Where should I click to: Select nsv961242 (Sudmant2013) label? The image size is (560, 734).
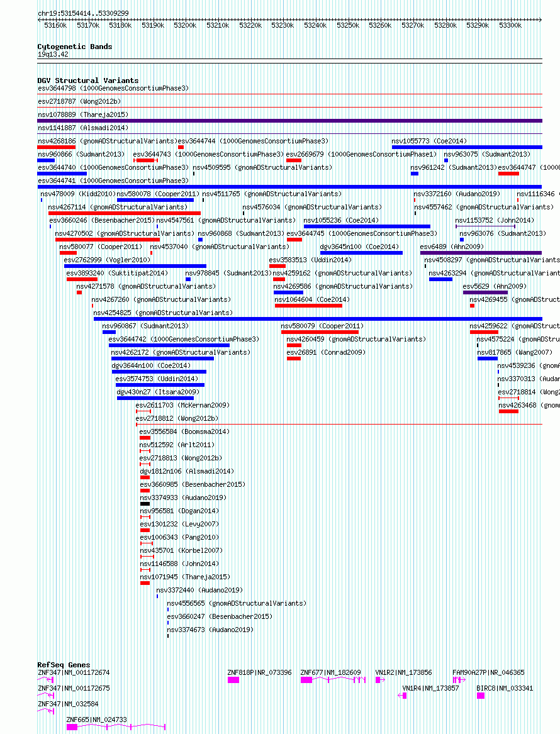454,167
